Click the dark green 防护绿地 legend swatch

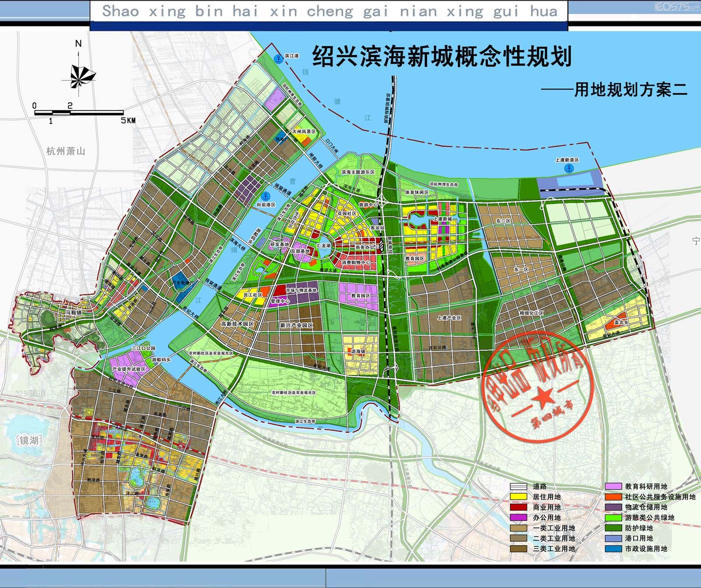[613, 528]
